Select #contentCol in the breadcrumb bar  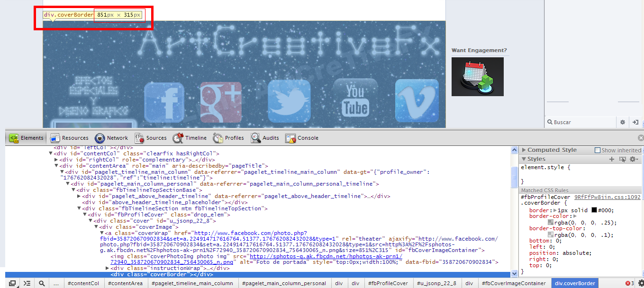tap(83, 283)
